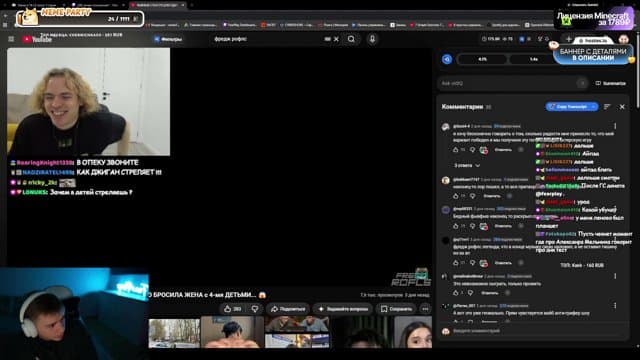Viewport: 640px width, 360px height.
Task: Open the three-dot menu of the fifth comment
Action: click(615, 276)
